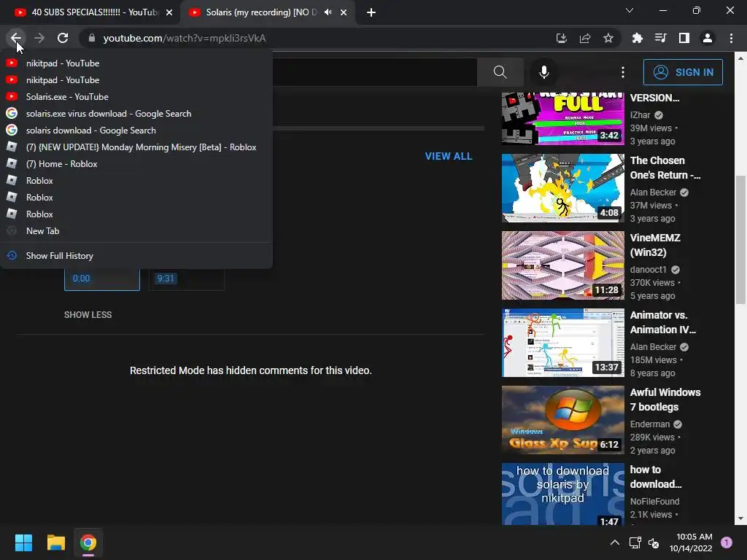Open the 3:42 FULL VERSION video thumbnail

point(562,119)
